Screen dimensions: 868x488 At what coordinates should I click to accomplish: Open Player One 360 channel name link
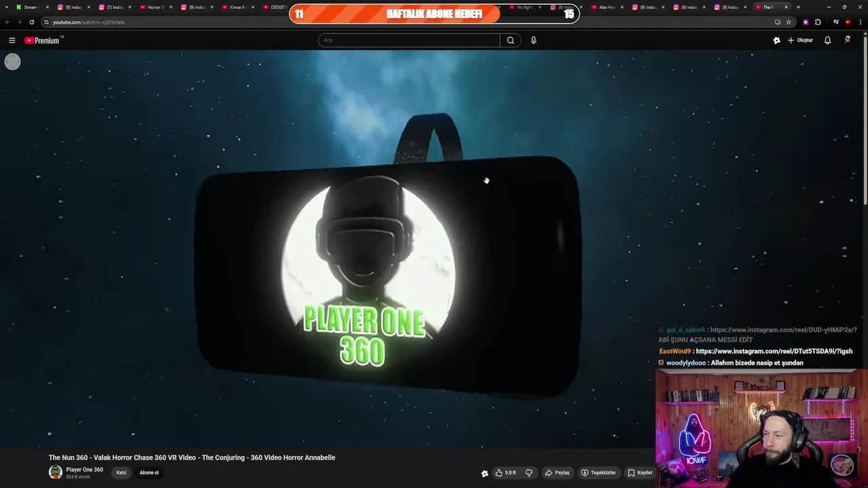(x=85, y=470)
